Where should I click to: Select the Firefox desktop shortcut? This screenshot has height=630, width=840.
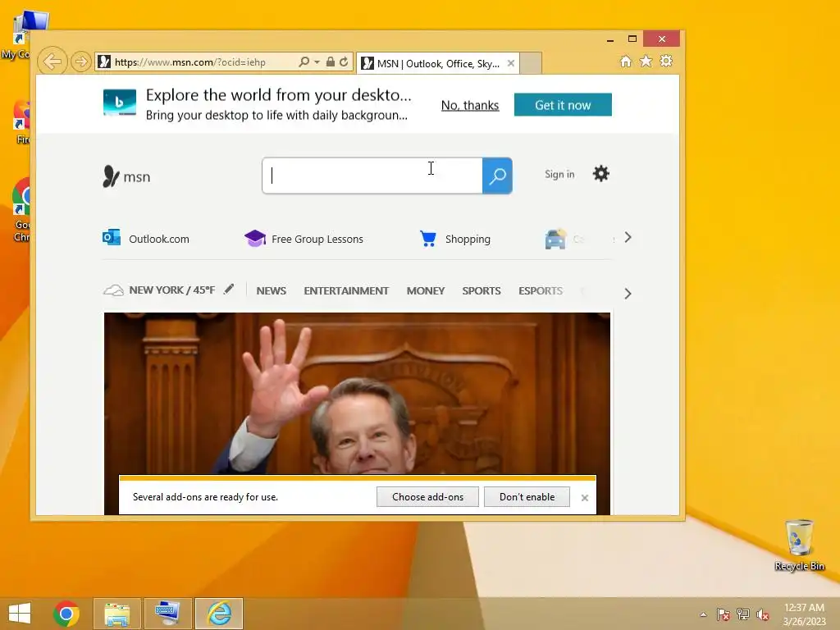tap(21, 123)
